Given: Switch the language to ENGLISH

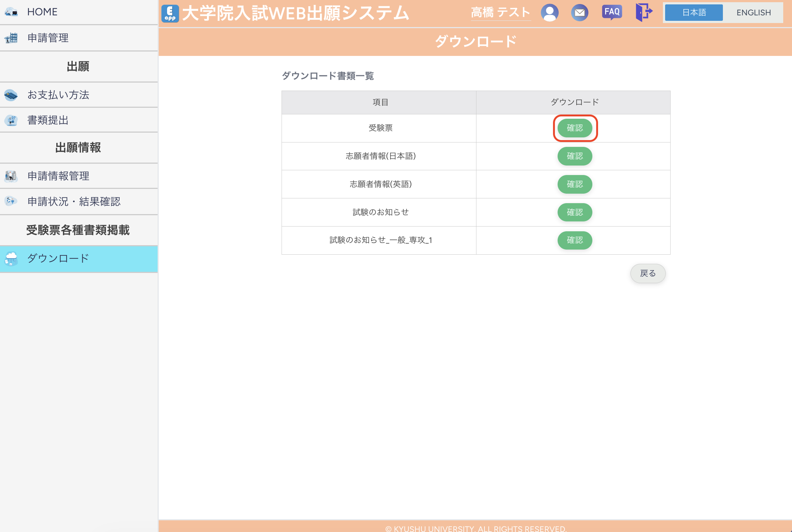Looking at the screenshot, I should pos(753,12).
